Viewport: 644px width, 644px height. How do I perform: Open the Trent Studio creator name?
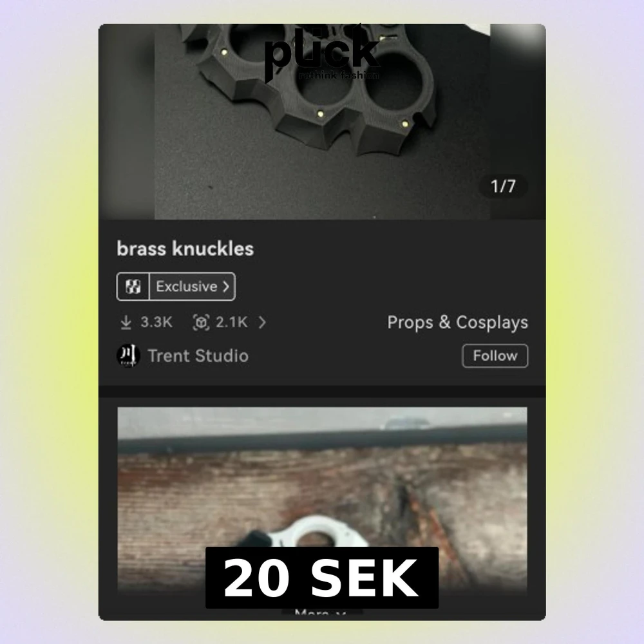click(198, 355)
